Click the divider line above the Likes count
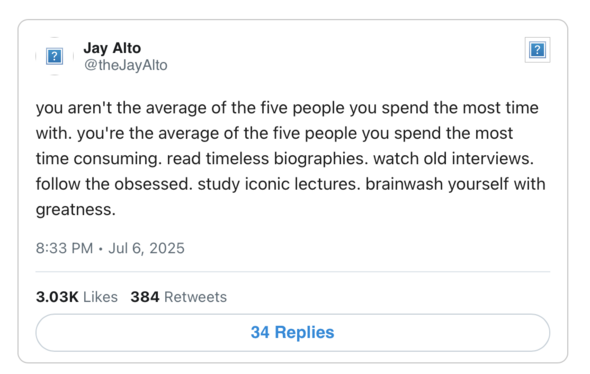This screenshot has height=374, width=590. coord(293,271)
